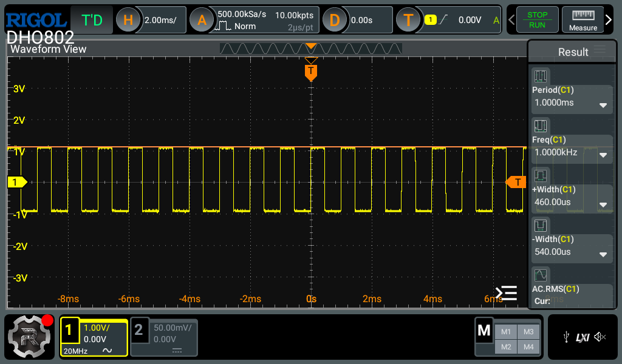This screenshot has width=622, height=364.
Task: Click the Delay D icon
Action: point(334,20)
